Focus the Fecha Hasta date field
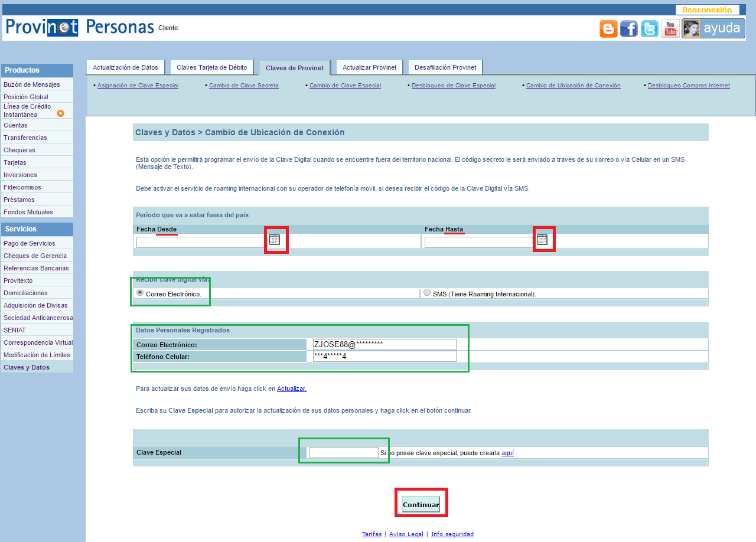This screenshot has width=756, height=542. (x=479, y=242)
